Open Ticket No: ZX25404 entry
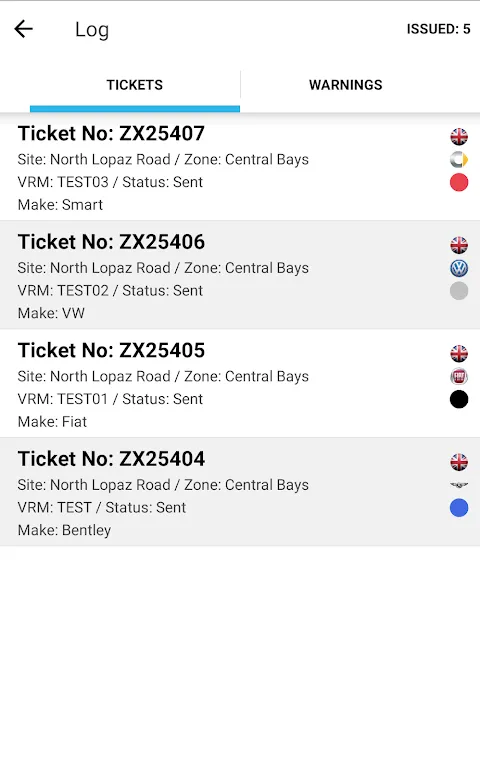This screenshot has height=770, width=480. coord(240,492)
